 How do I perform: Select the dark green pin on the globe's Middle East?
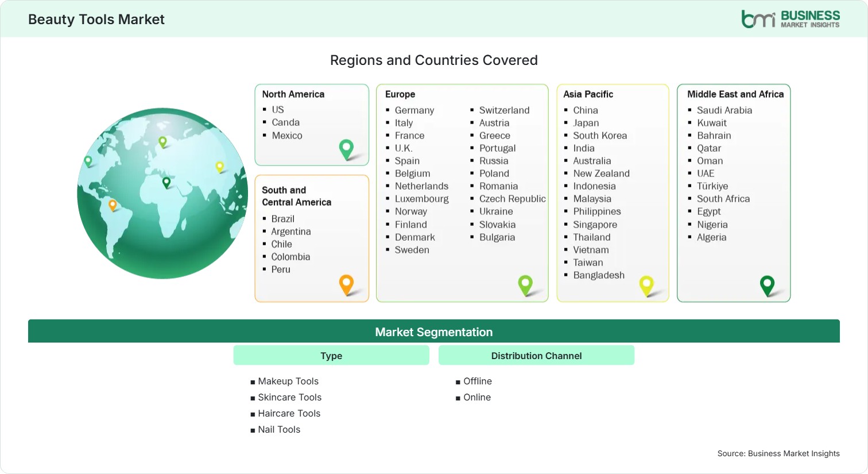166,183
